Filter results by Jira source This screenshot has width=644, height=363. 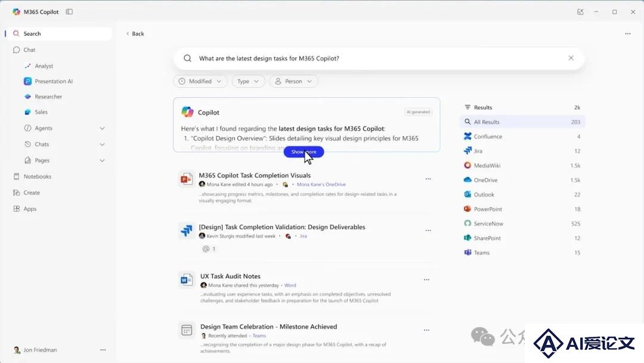coord(522,151)
